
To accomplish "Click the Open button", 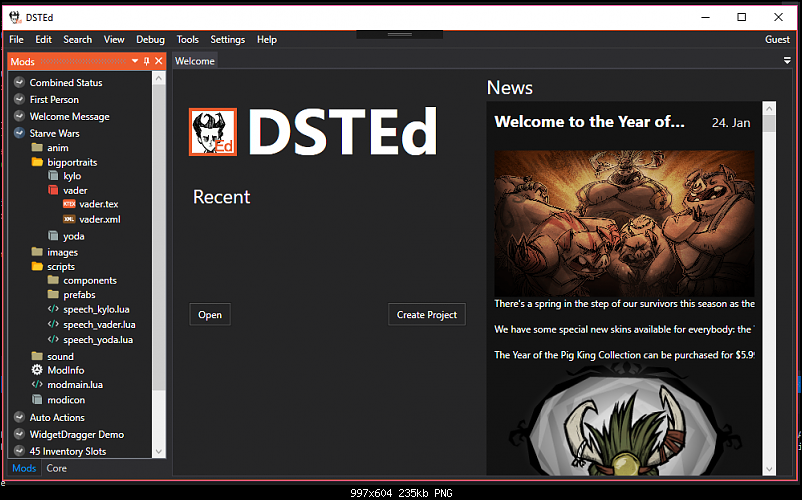I will pos(210,314).
